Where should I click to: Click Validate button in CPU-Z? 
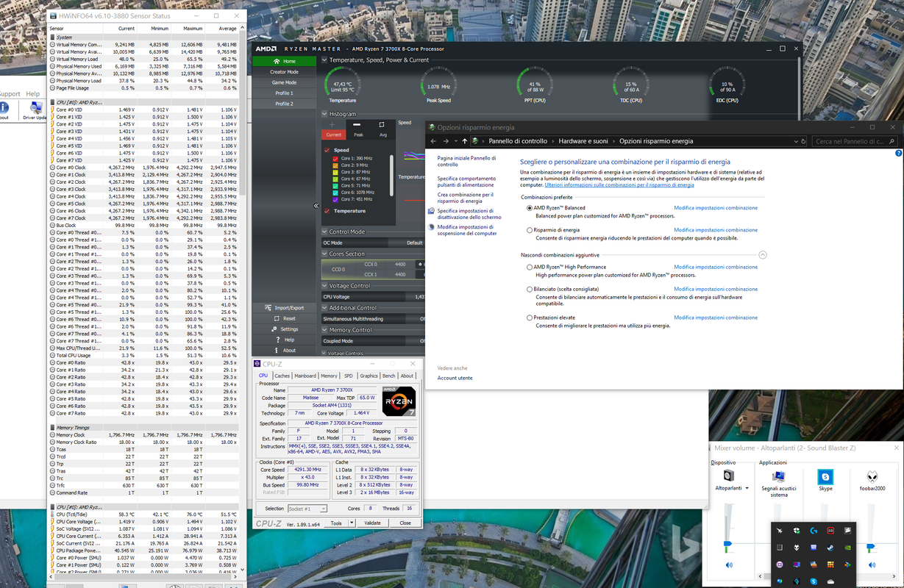(373, 523)
